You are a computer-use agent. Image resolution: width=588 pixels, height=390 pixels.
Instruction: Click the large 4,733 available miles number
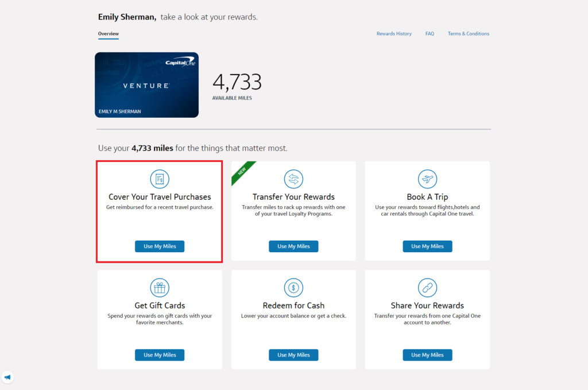pyautogui.click(x=237, y=83)
